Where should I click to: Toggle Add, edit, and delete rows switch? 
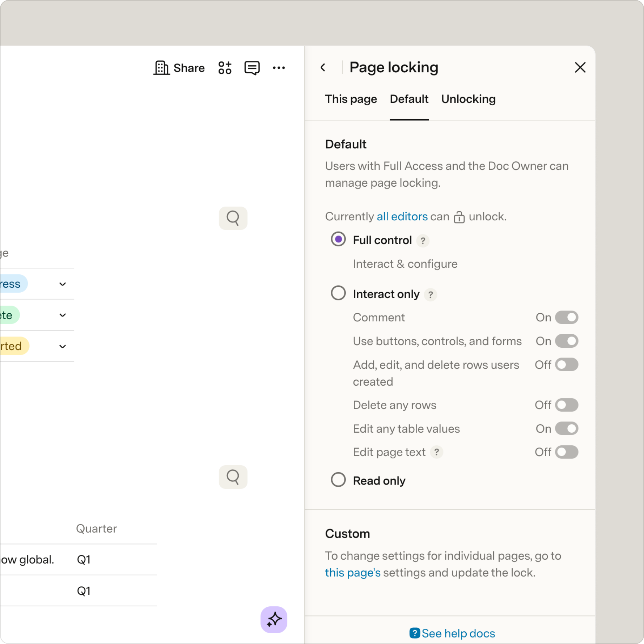tap(567, 364)
